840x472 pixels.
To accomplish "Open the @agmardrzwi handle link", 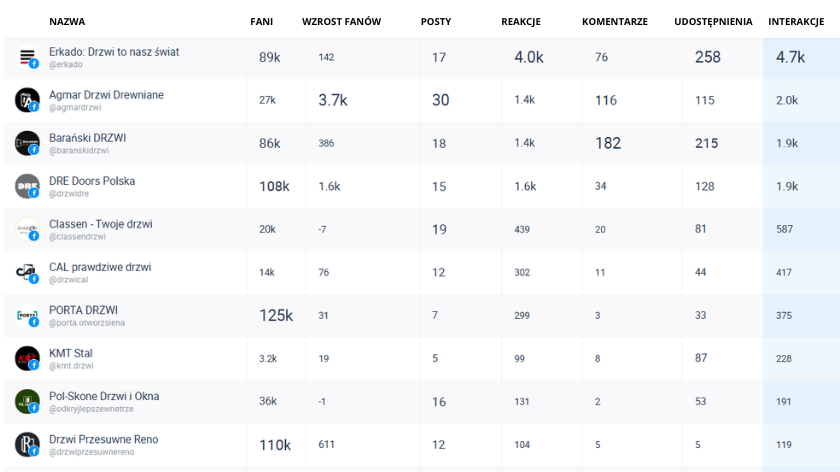I will tap(75, 108).
